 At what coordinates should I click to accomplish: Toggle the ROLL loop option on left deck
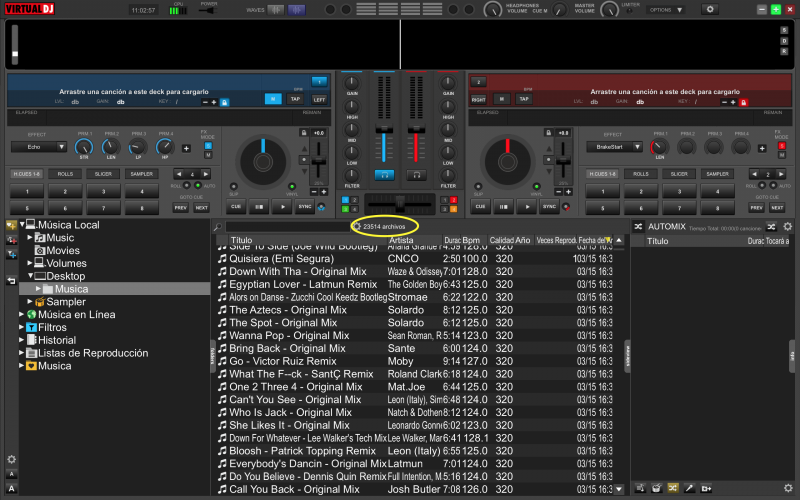[187, 185]
